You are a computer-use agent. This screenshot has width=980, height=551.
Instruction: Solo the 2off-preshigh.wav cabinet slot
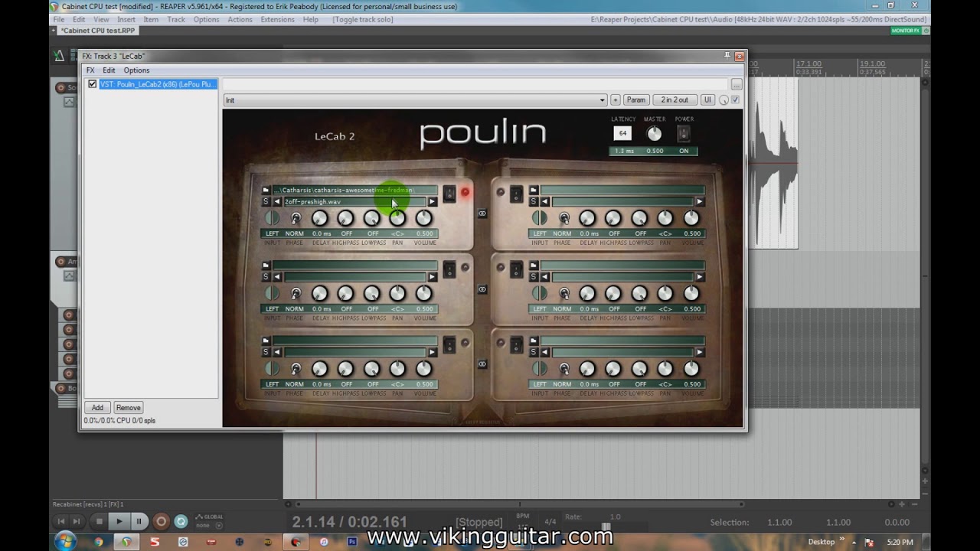click(x=266, y=201)
